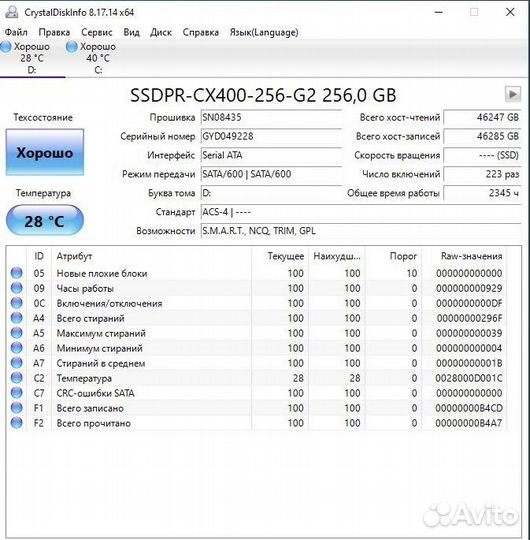Select the Стираний в среднем row
The height and width of the screenshot is (540, 530).
pos(257,363)
